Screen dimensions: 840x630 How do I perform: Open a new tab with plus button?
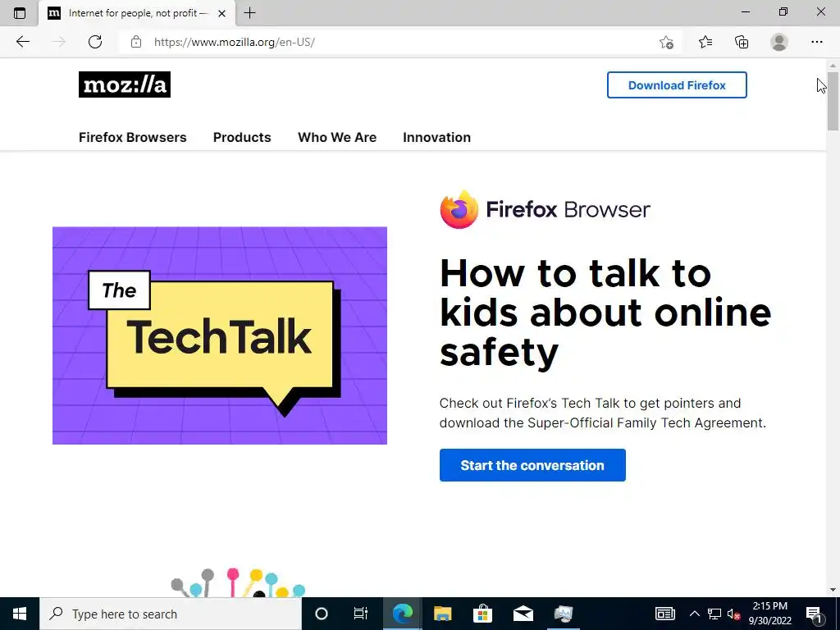[249, 13]
